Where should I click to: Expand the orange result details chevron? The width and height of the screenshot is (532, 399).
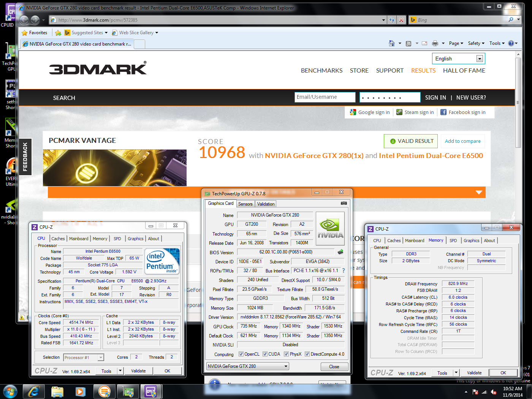[x=479, y=192]
